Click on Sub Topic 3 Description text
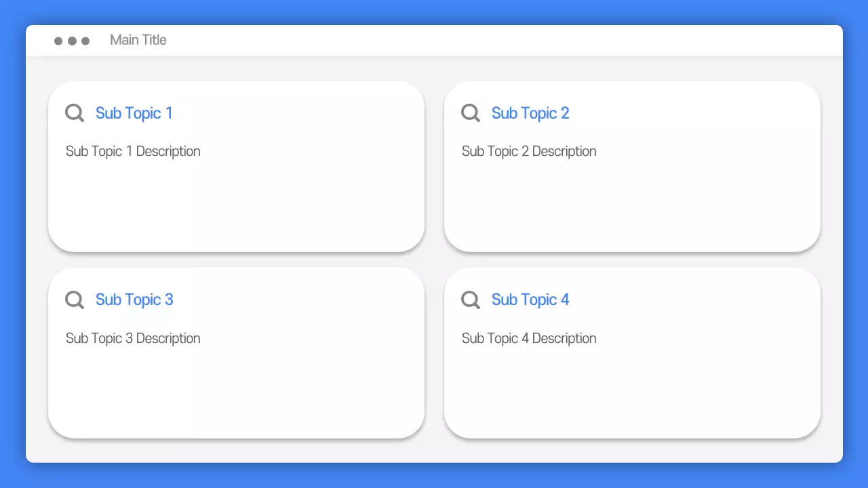Screen dimensions: 868x488 pos(133,338)
